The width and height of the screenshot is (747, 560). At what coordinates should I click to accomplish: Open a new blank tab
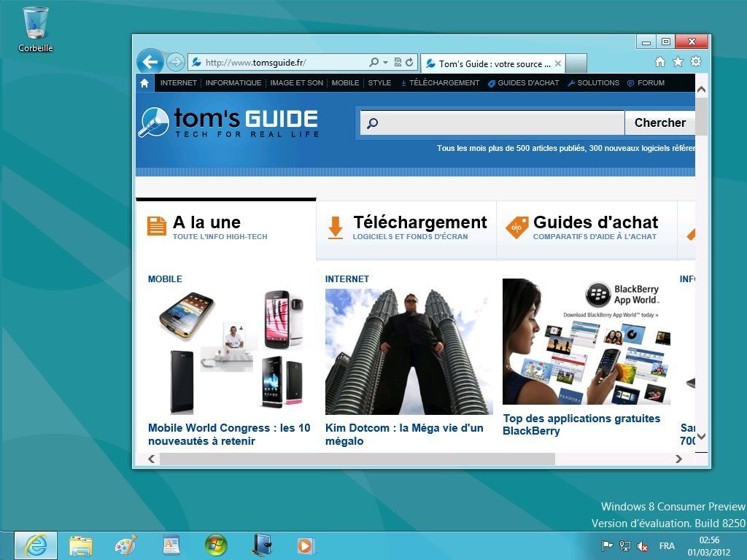[576, 63]
